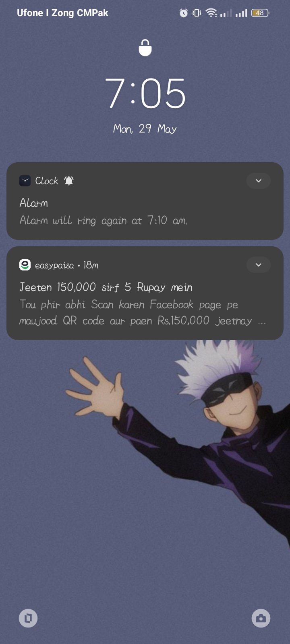Open the camera shortcut icon
290x644 pixels.
[261, 618]
